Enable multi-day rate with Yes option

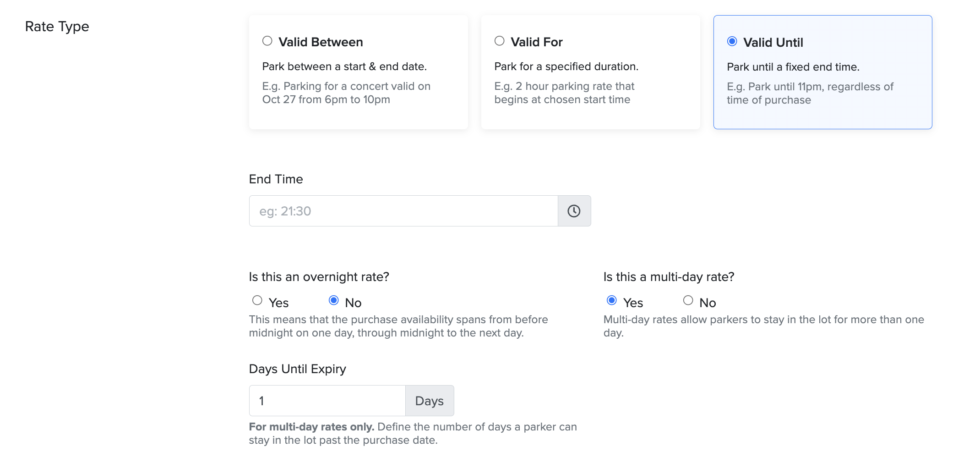(612, 301)
